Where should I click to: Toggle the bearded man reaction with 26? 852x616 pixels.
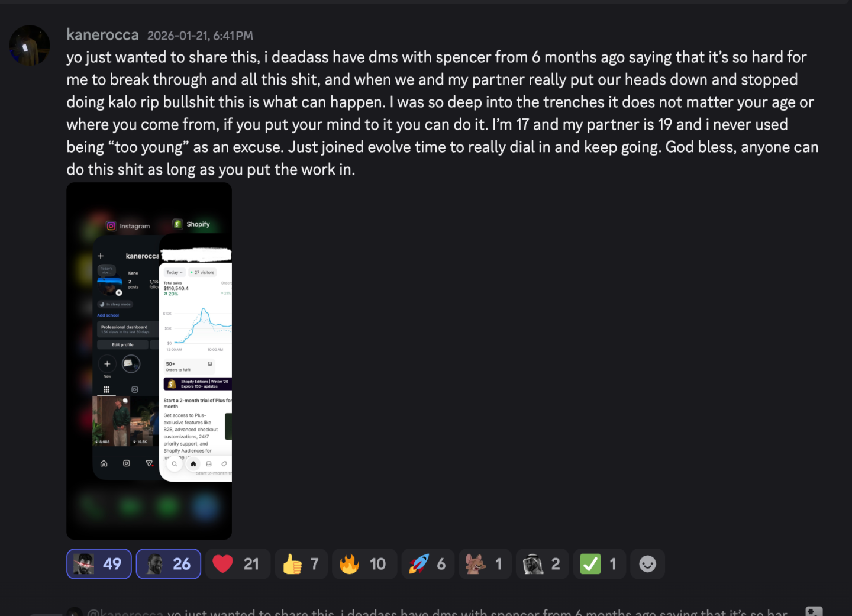pyautogui.click(x=169, y=564)
